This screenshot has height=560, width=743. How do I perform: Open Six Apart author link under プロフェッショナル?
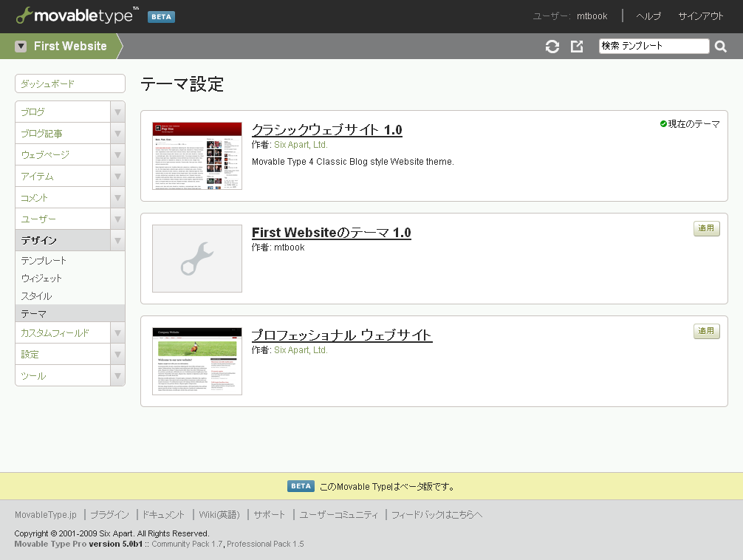(x=301, y=350)
